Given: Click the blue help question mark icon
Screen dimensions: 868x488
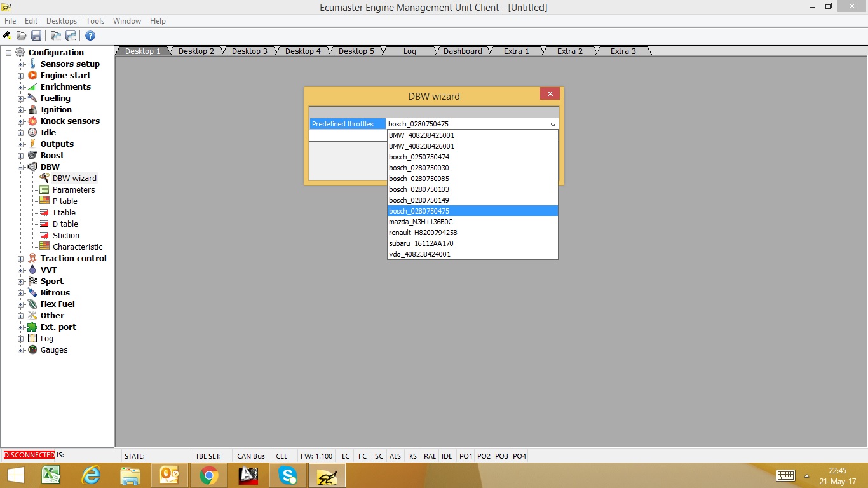Looking at the screenshot, I should pos(90,36).
